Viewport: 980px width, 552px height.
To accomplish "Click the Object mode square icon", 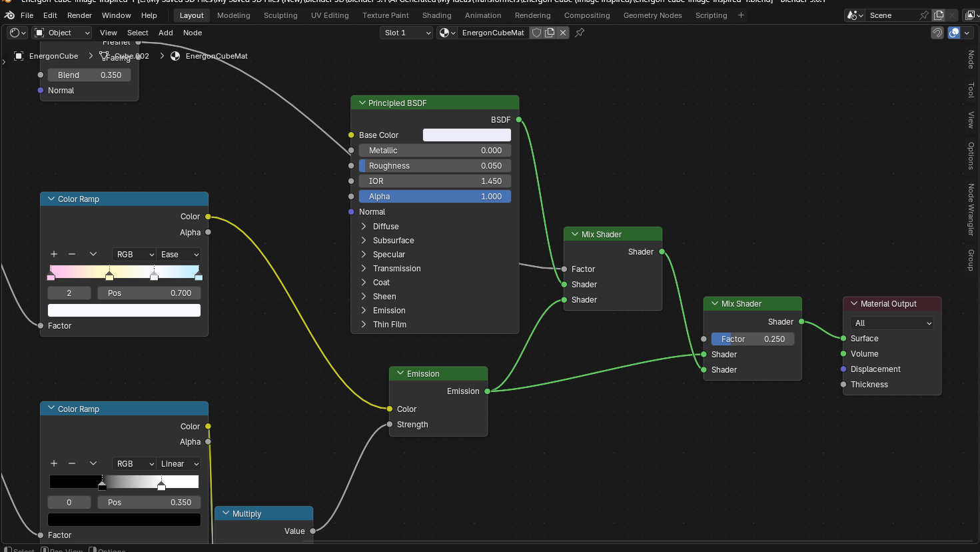I will point(39,33).
